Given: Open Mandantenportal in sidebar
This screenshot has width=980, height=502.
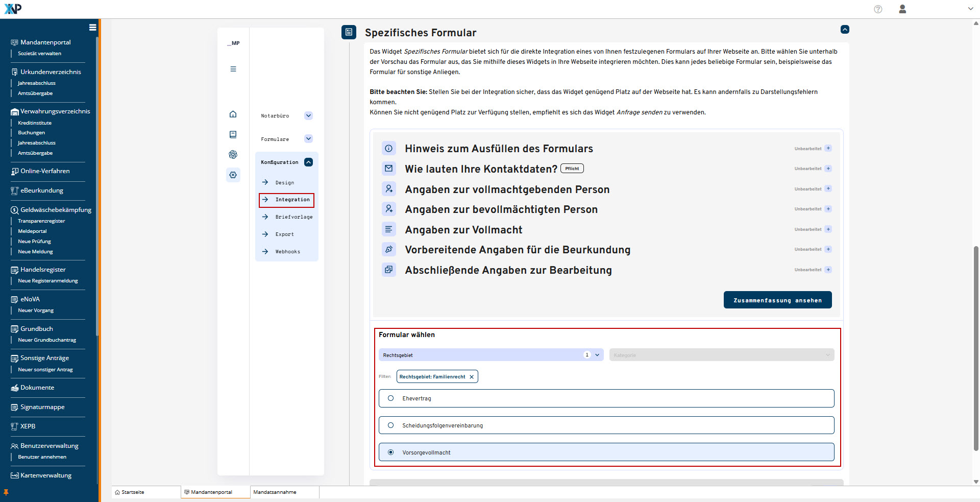Looking at the screenshot, I should 45,42.
